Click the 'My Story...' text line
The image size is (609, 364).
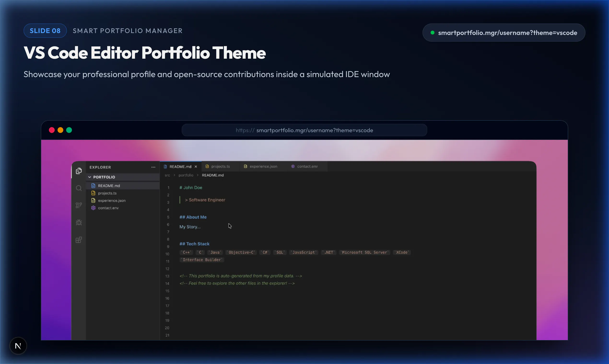pos(190,227)
